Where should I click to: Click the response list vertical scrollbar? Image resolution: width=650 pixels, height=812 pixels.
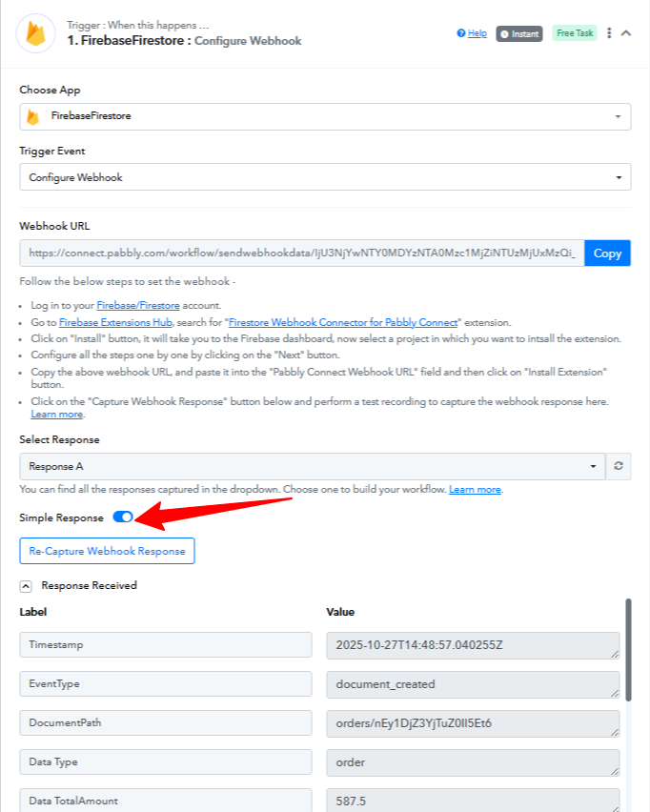click(627, 648)
